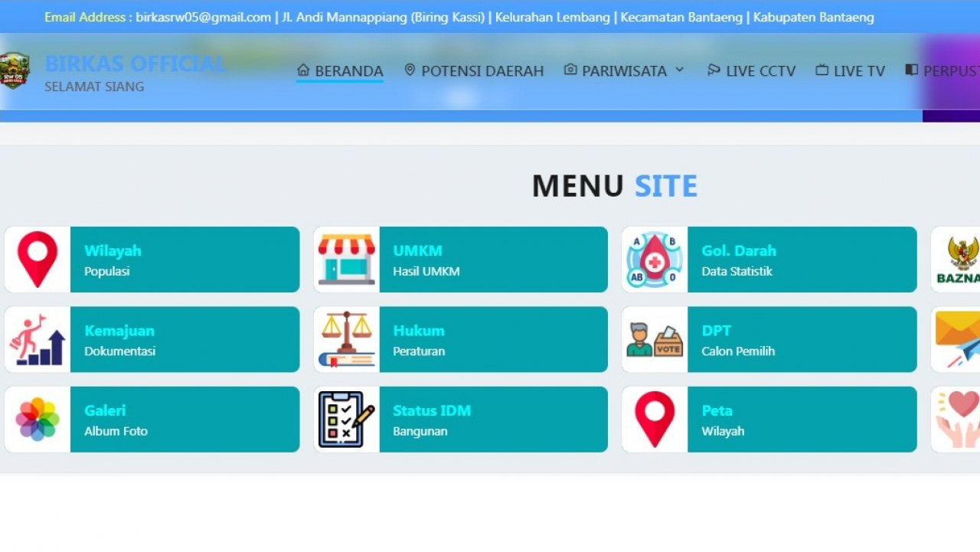Viewport: 980px width, 552px height.
Task: Click the Galeri colorful flower icon
Action: point(38,420)
